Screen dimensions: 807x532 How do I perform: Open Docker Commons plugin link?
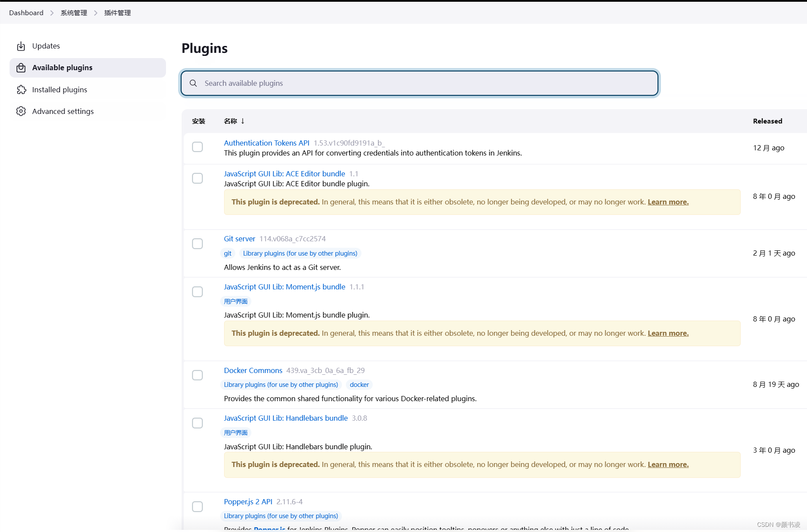(x=253, y=370)
